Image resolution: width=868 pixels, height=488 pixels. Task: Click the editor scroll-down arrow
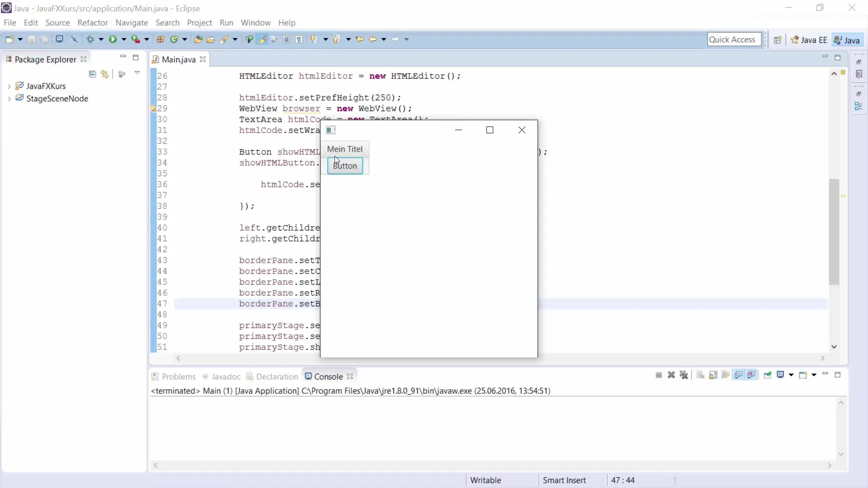(x=834, y=347)
